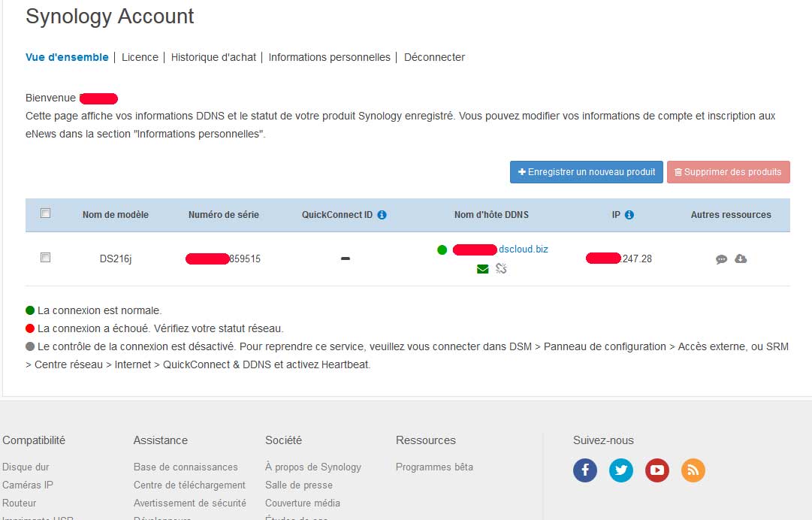Click the dash in QuickConnect ID cell
The height and width of the screenshot is (520, 812).
pos(346,258)
